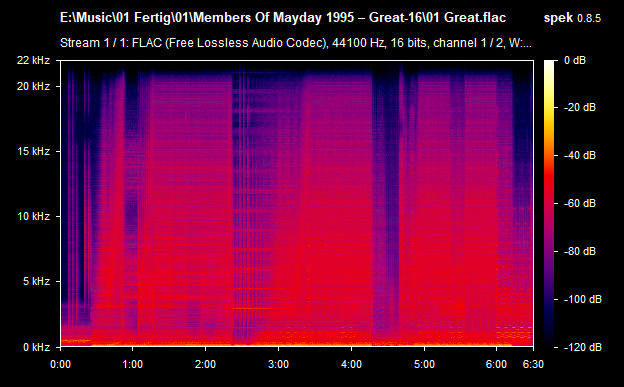Screen dimensions: 624x387
Task: Click the 6:00 time axis label
Action: [496, 364]
